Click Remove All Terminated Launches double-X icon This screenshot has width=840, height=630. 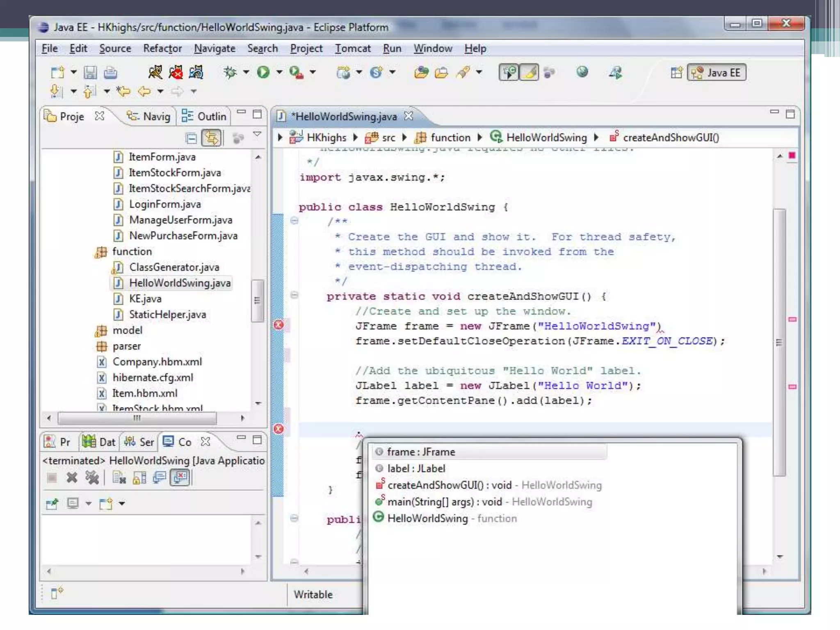click(92, 477)
